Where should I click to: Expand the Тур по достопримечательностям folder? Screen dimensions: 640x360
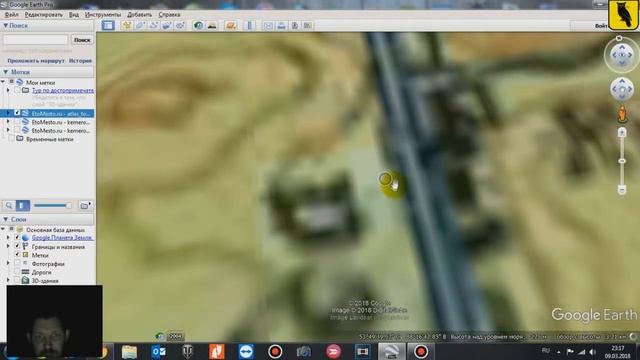[8, 90]
